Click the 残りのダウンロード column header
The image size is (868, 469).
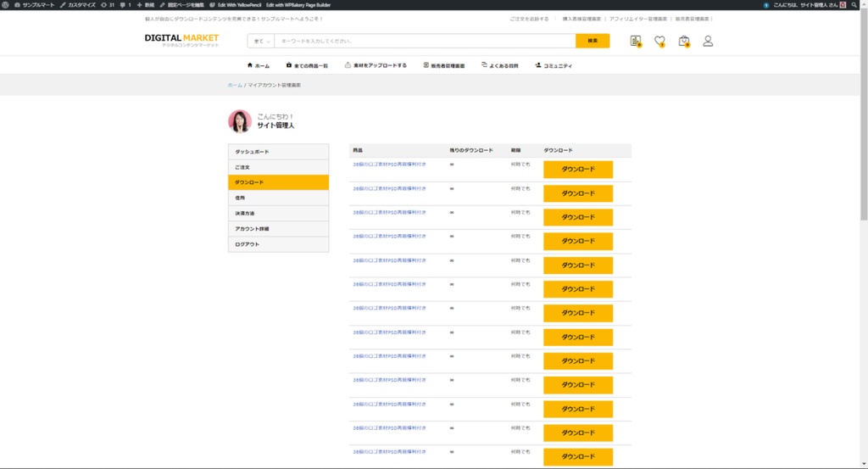471,150
